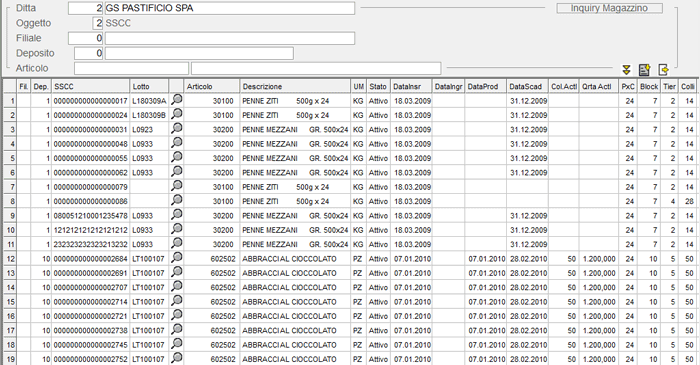Open magnifier for SSCC 121212121212121212
Image resolution: width=700 pixels, height=365 pixels.
177,229
